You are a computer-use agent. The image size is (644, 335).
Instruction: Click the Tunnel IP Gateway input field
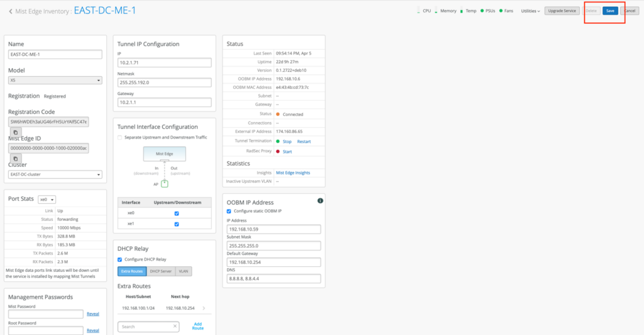pos(164,103)
